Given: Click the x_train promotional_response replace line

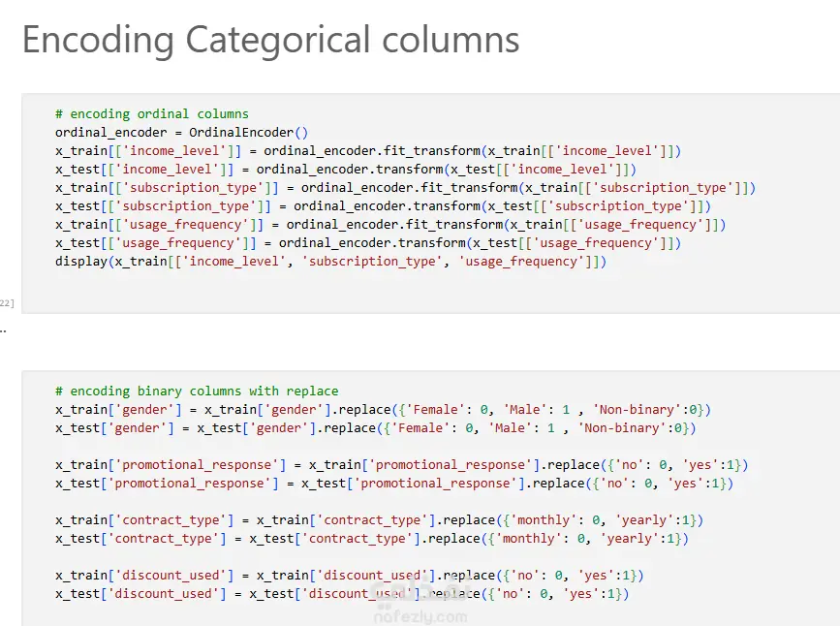Looking at the screenshot, I should pos(401,465).
